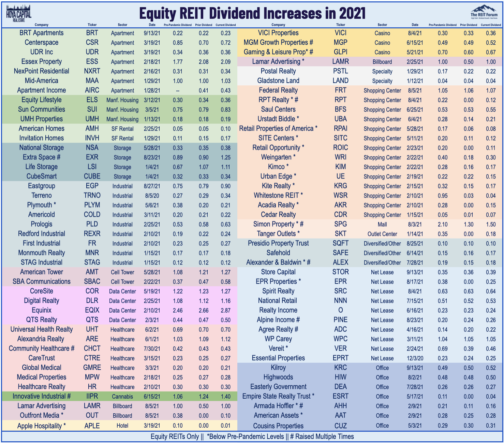Select Agree Realty # company name
The image size is (504, 443).
tap(278, 329)
